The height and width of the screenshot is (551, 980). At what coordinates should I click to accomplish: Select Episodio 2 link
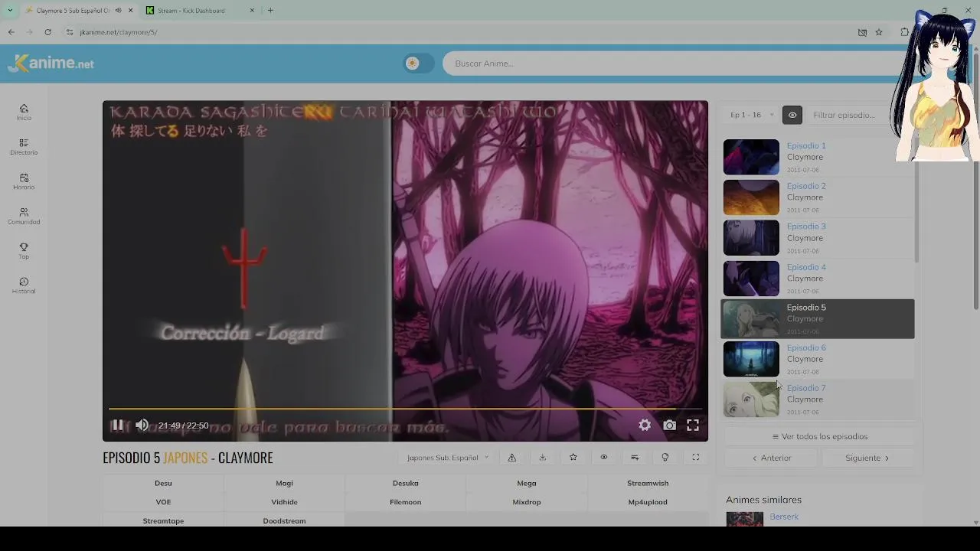[x=806, y=186]
